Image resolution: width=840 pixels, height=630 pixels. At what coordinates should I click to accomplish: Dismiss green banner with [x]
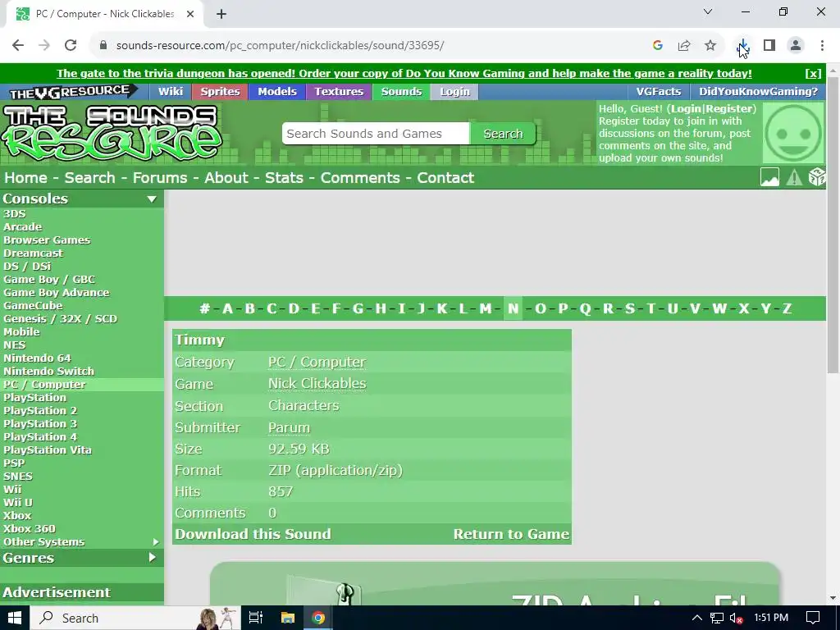(x=813, y=73)
